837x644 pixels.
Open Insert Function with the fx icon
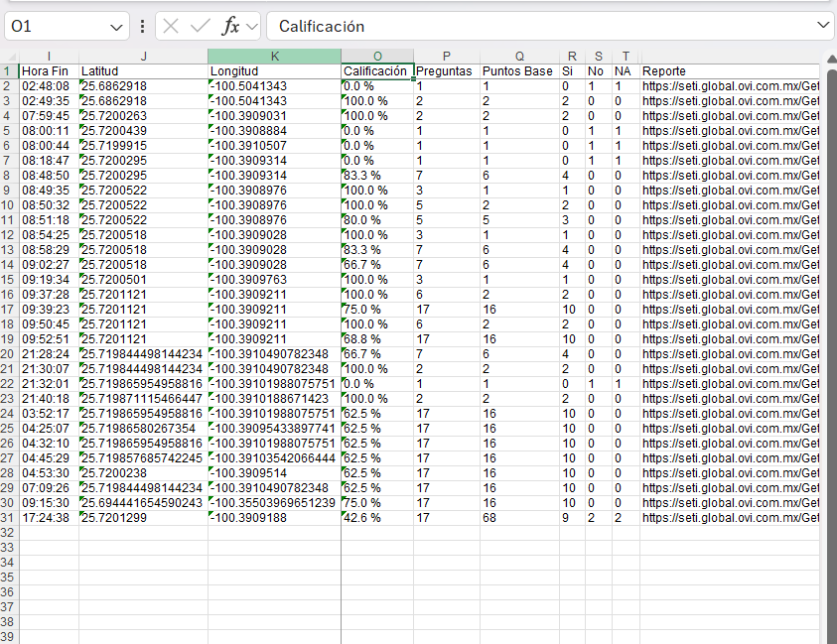[x=229, y=27]
